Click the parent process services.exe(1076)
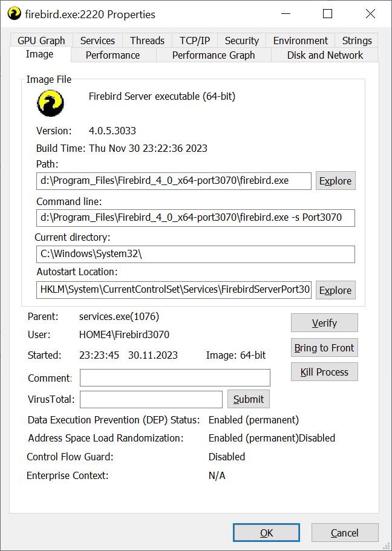Viewport: 392px width, 551px height. point(119,316)
